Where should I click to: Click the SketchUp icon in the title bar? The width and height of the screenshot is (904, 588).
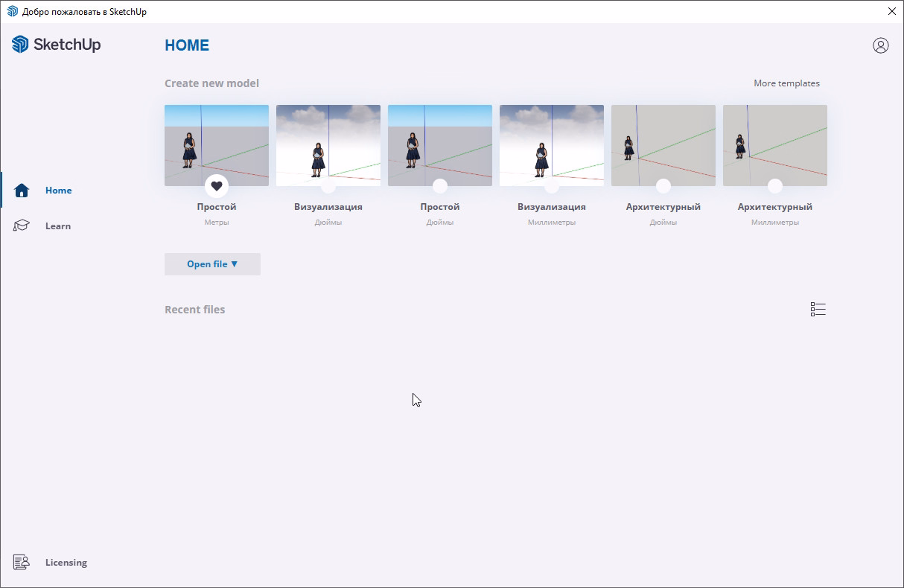pyautogui.click(x=12, y=11)
